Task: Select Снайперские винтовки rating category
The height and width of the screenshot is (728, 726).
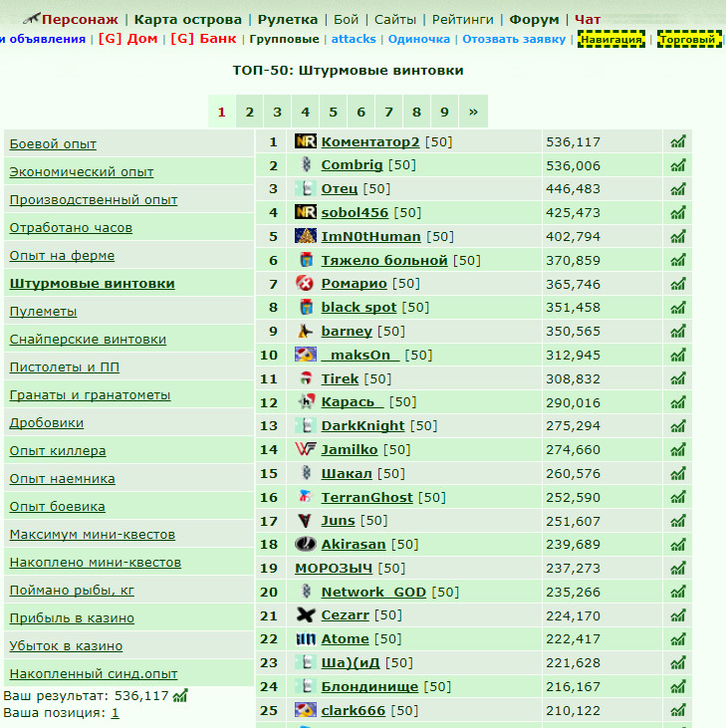Action: coord(88,339)
